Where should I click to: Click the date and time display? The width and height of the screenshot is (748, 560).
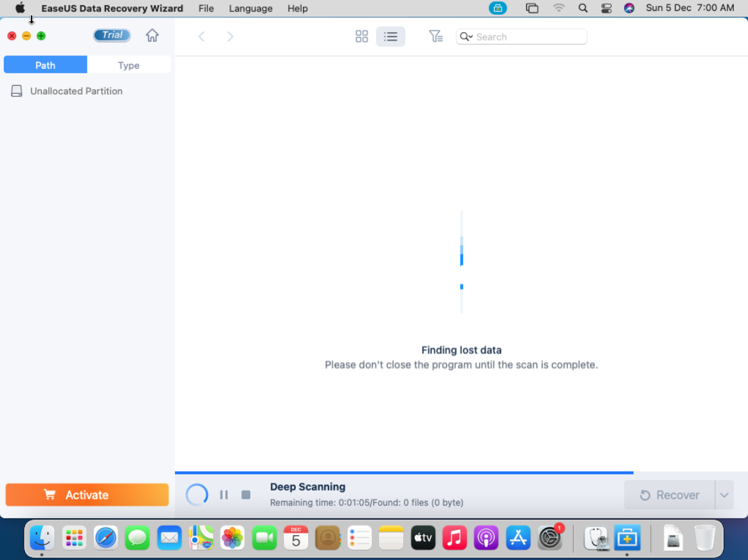[690, 8]
